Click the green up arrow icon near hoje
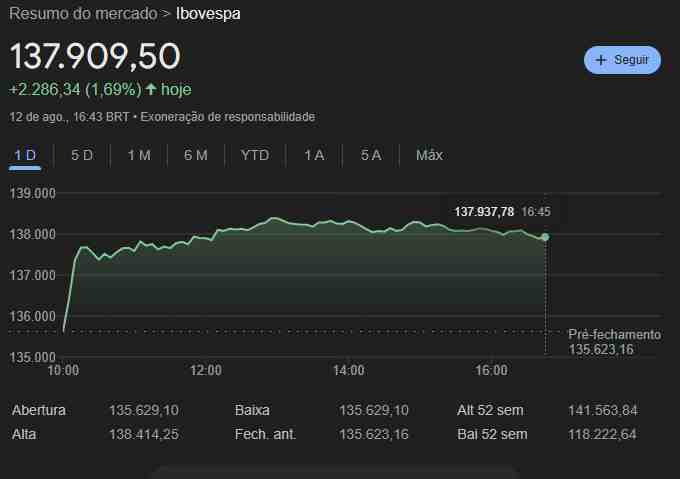The height and width of the screenshot is (479, 680). tap(151, 89)
